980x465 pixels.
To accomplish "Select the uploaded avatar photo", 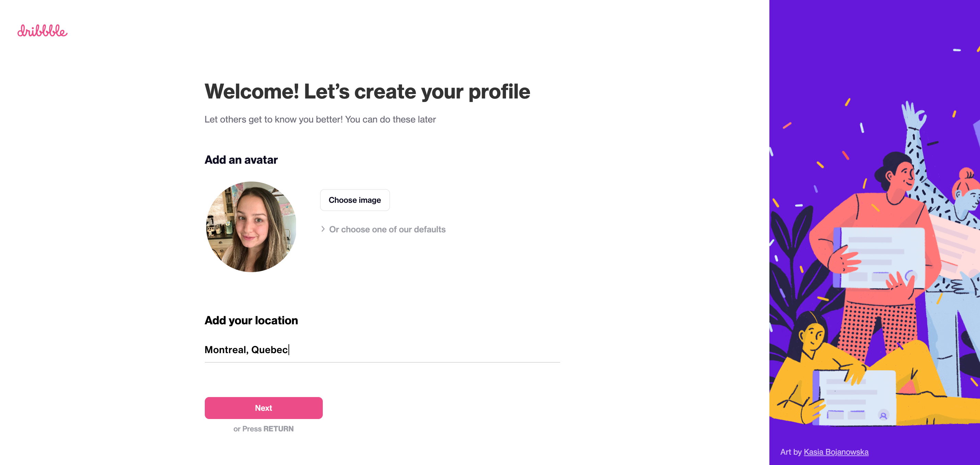I will click(x=251, y=226).
